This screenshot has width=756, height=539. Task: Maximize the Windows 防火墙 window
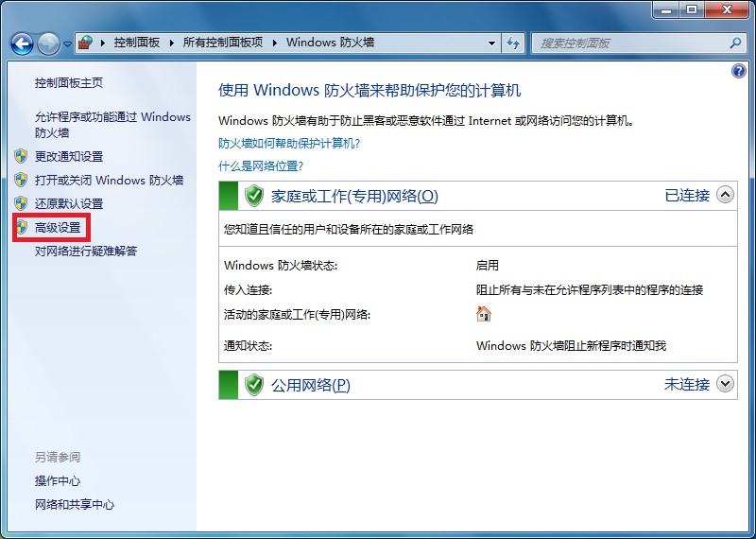[692, 9]
